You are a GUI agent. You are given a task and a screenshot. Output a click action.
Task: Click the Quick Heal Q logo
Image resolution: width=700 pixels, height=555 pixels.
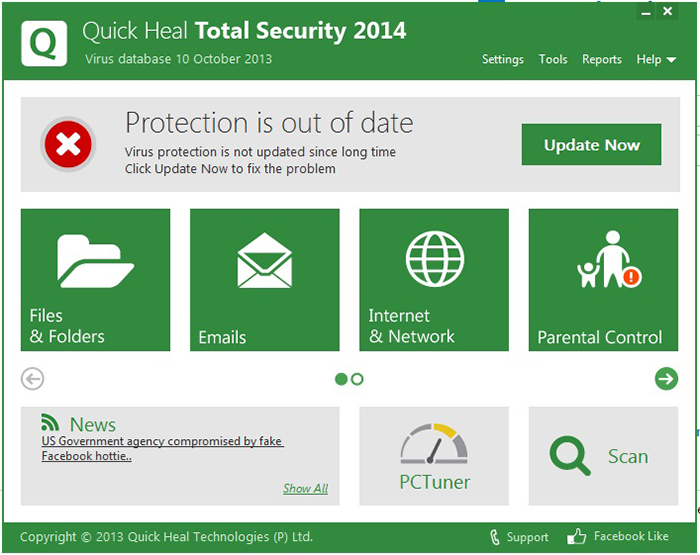click(44, 43)
